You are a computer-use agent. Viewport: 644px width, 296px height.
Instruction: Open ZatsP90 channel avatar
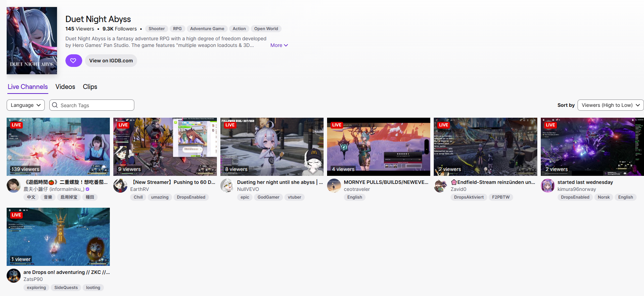[x=14, y=276]
